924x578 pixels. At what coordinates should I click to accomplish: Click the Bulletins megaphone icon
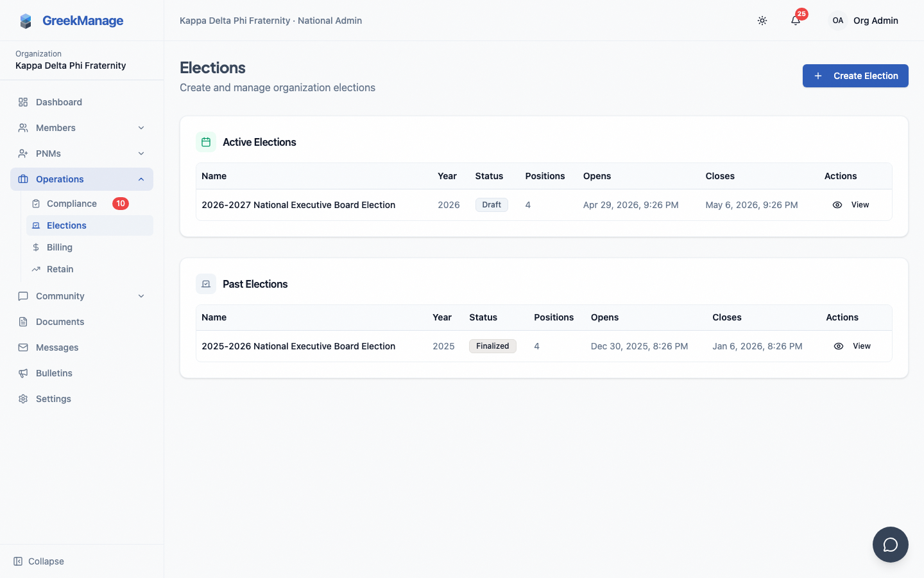[x=23, y=373]
